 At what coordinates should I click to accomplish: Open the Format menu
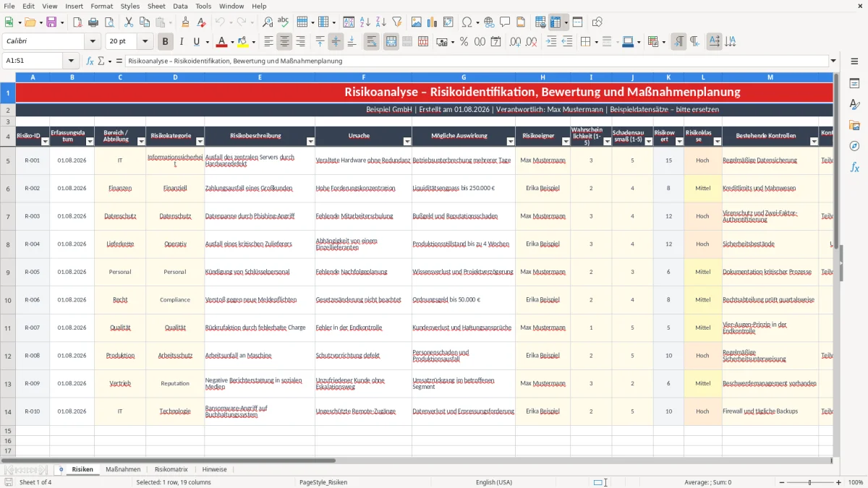click(101, 6)
